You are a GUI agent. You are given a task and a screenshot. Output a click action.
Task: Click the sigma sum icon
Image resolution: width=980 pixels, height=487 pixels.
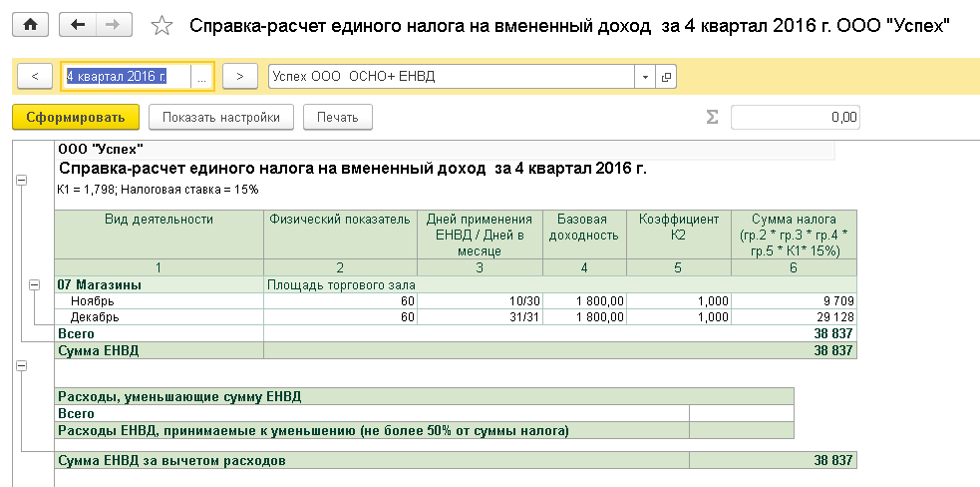712,118
